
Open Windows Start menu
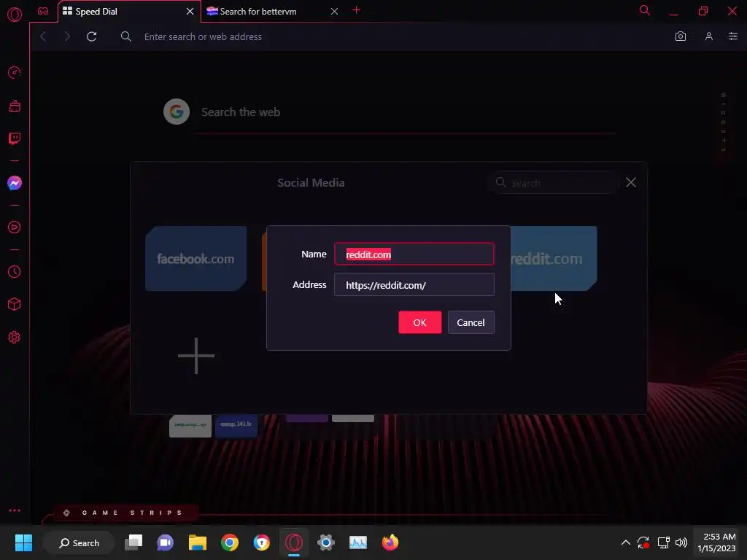tap(23, 542)
